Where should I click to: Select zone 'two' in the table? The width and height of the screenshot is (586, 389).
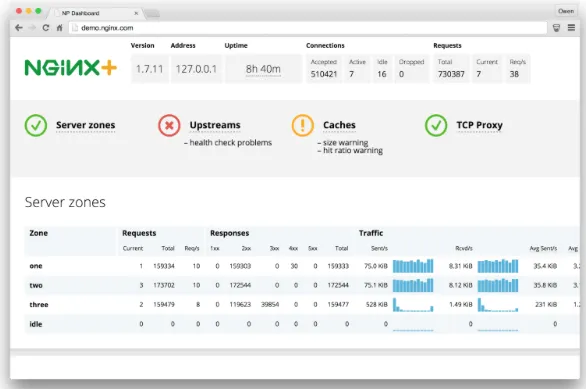tap(36, 285)
